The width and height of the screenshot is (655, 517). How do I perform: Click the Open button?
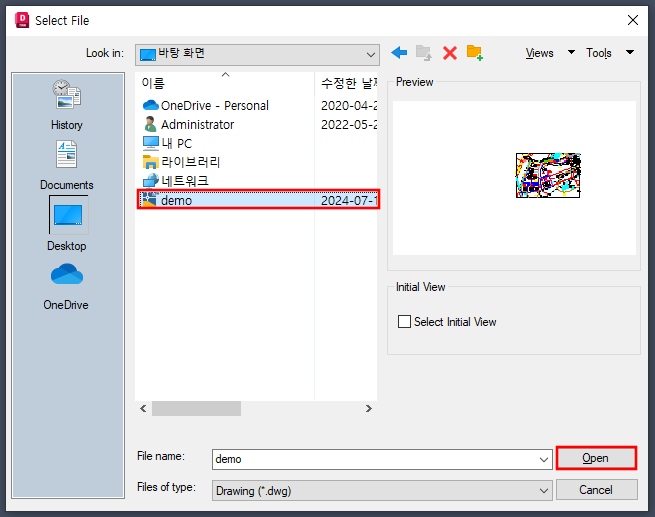tap(596, 458)
